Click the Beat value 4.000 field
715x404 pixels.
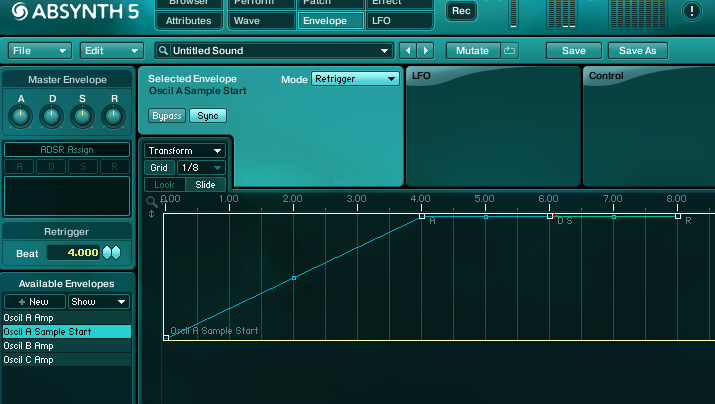(x=73, y=253)
